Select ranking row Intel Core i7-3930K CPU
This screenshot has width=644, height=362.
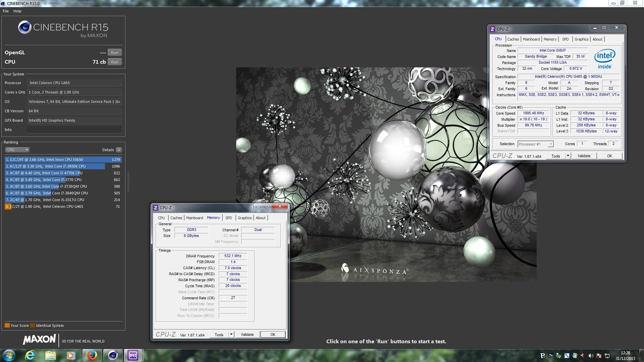[x=63, y=166]
